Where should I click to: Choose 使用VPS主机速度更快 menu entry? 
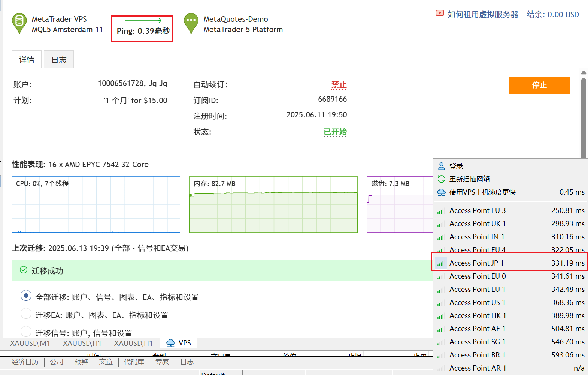tap(510, 192)
